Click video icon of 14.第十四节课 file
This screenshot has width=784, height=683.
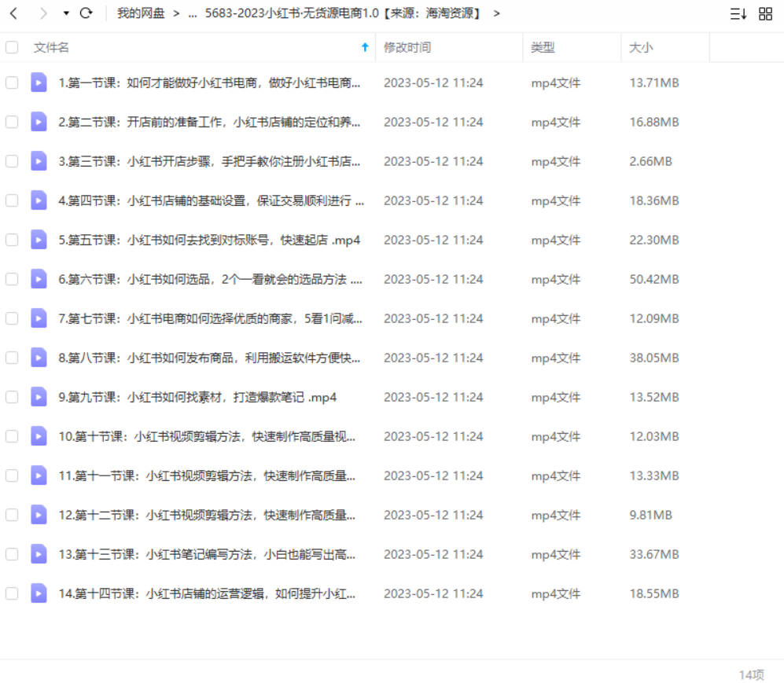[39, 593]
